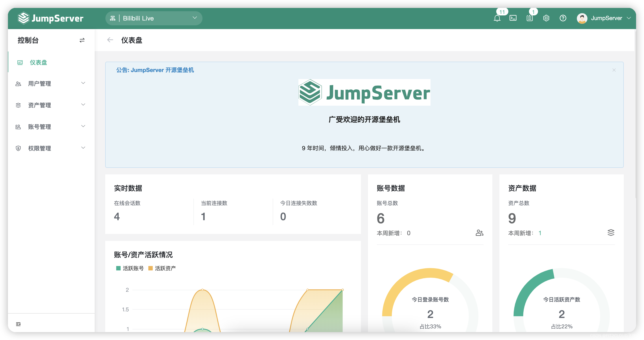Expand the 用户管理 menu section
The width and height of the screenshot is (644, 340).
40,83
